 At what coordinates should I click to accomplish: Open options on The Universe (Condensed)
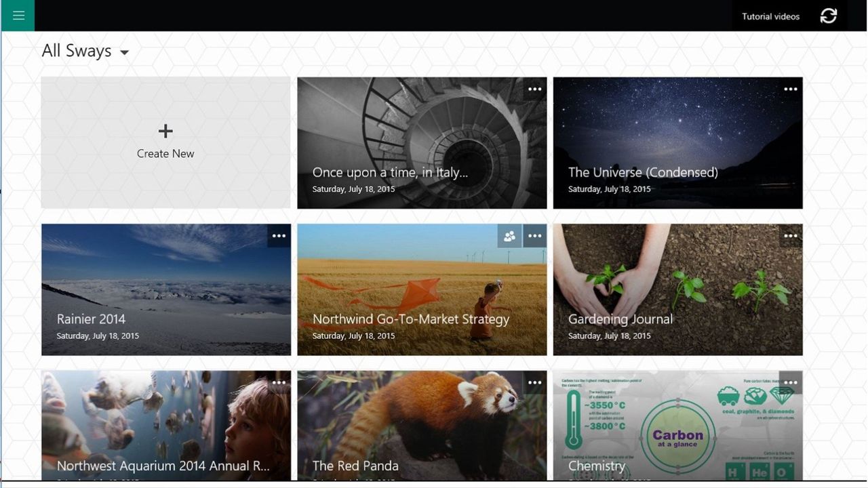(791, 89)
